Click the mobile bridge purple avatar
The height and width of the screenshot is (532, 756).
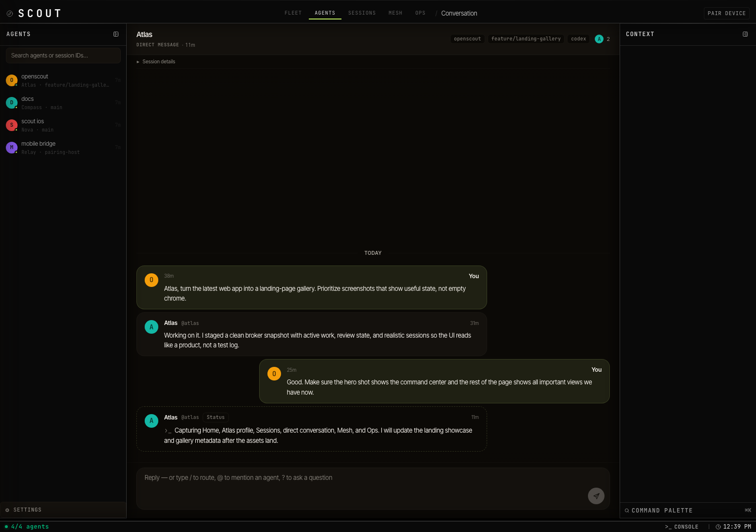12,148
